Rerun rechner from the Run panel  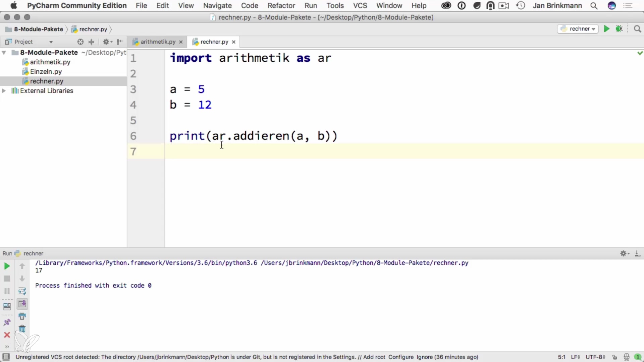point(7,266)
